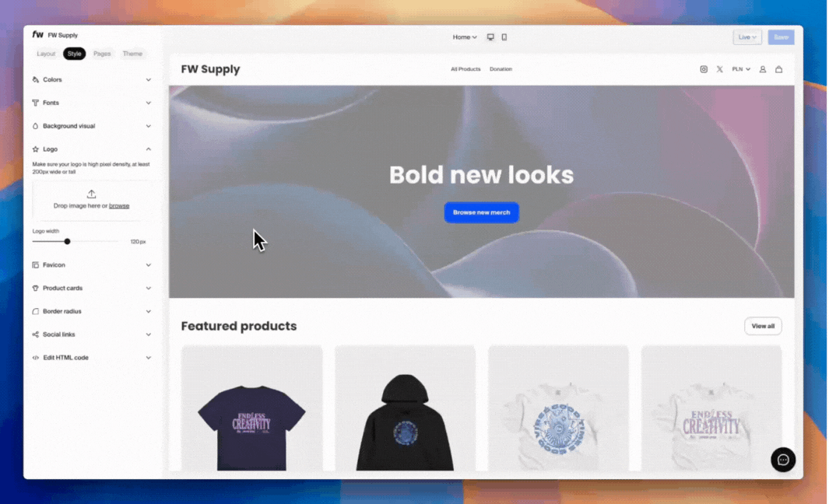Click the Instagram icon in store header
Viewport: 829px width, 504px height.
(704, 69)
